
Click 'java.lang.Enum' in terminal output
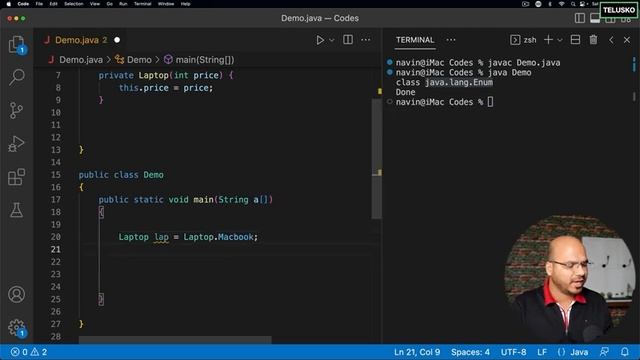[x=459, y=82]
